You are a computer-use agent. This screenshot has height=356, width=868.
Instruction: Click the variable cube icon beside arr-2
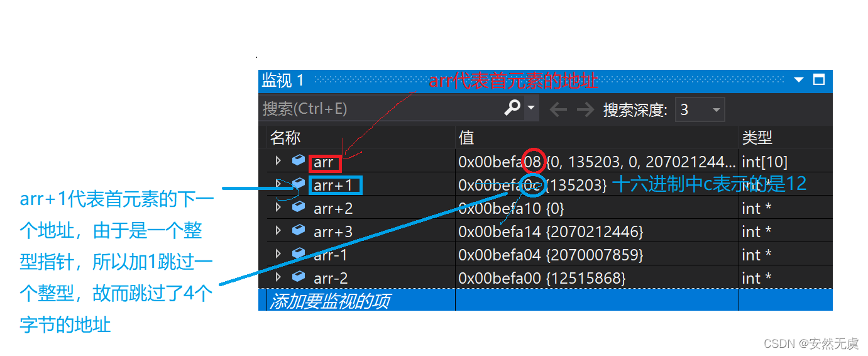299,277
